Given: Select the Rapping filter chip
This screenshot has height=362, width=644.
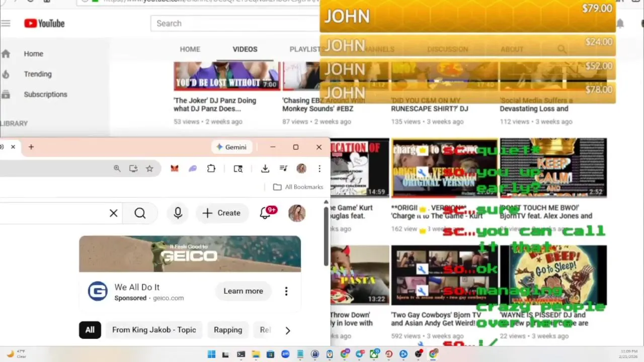Looking at the screenshot, I should coord(228,330).
